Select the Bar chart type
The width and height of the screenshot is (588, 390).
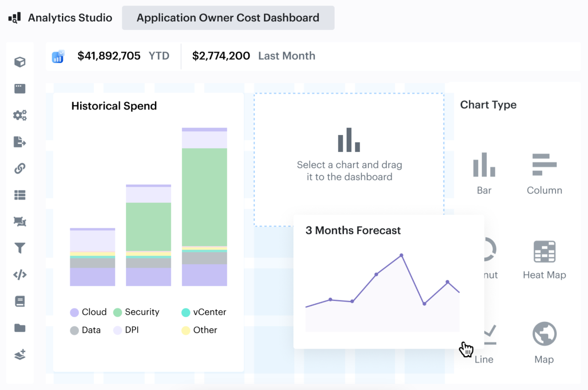[484, 174]
